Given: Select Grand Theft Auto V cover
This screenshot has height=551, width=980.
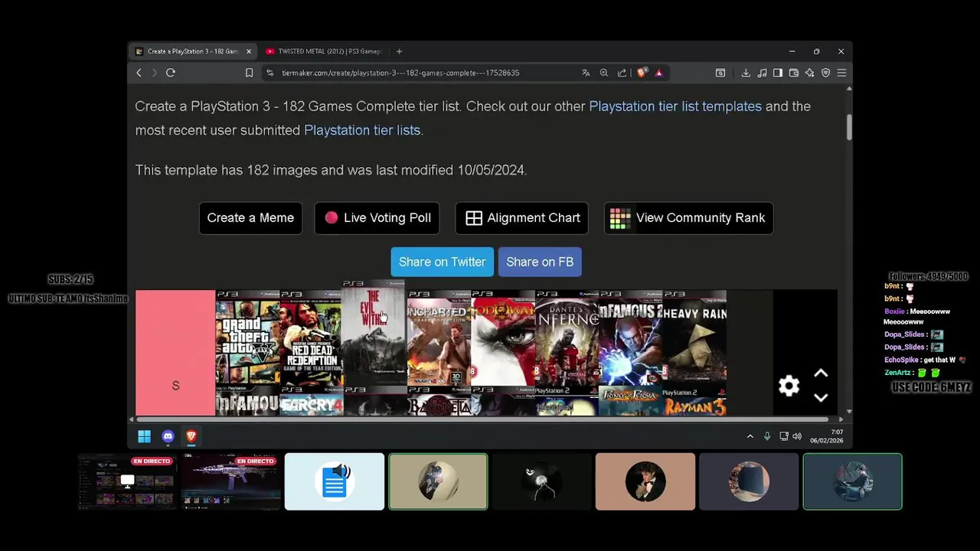Looking at the screenshot, I should tap(247, 337).
